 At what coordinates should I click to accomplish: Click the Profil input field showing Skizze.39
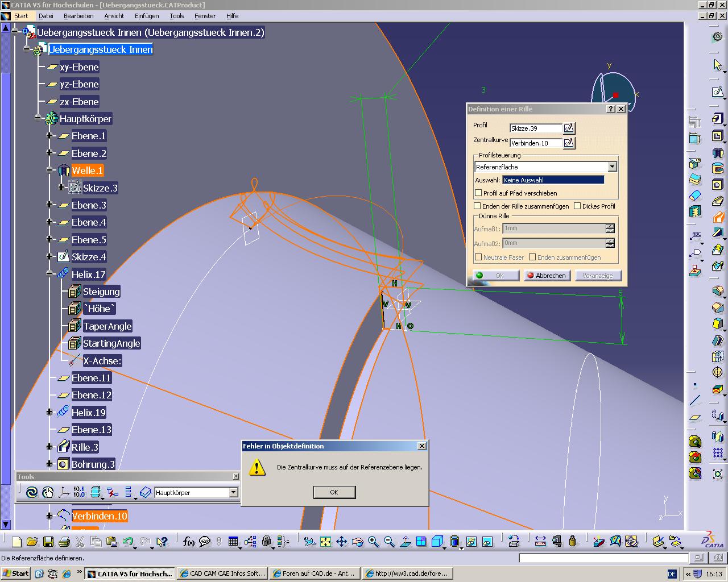click(x=536, y=128)
